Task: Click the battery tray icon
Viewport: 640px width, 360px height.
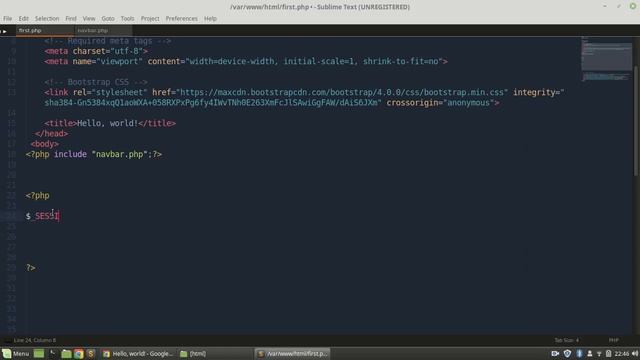Action: pos(609,353)
